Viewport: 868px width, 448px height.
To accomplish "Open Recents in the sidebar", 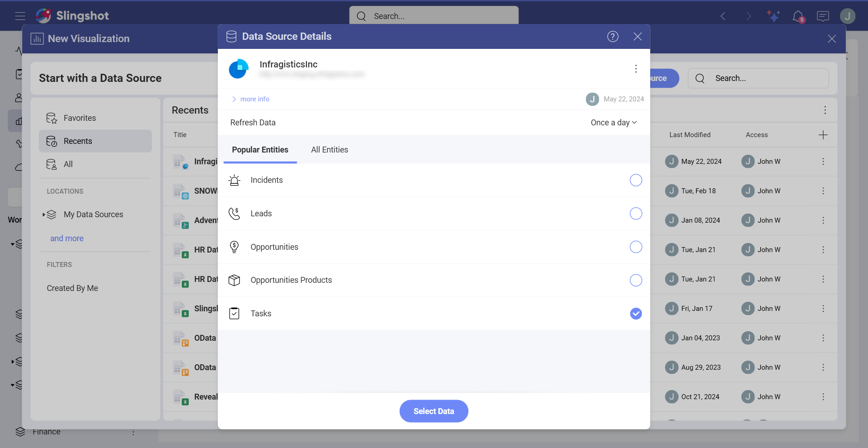I will point(95,141).
